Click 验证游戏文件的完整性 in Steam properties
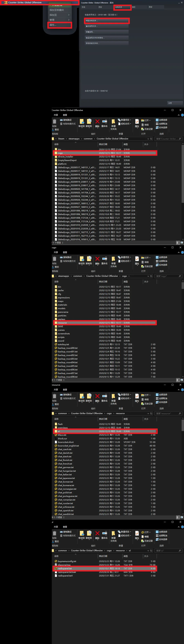184x644 pixels. click(x=107, y=38)
